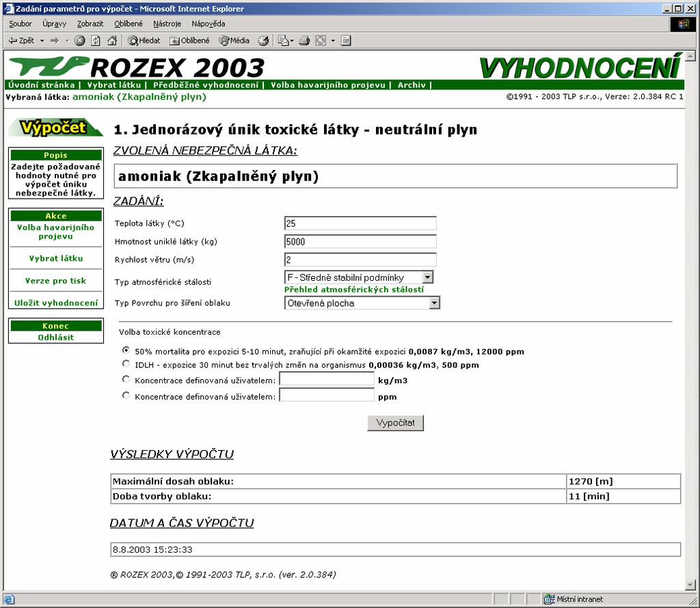
Task: Click the Místní intranet zone icon
Action: (549, 599)
